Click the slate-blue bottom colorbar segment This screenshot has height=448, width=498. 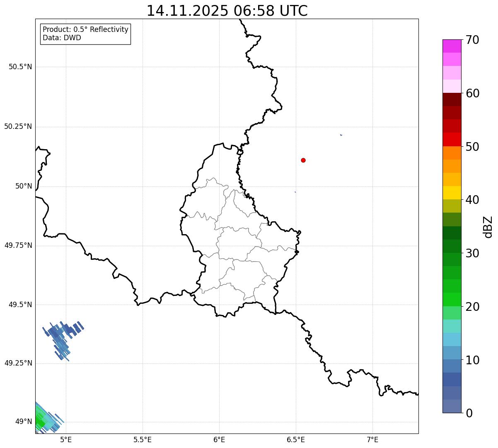click(452, 406)
